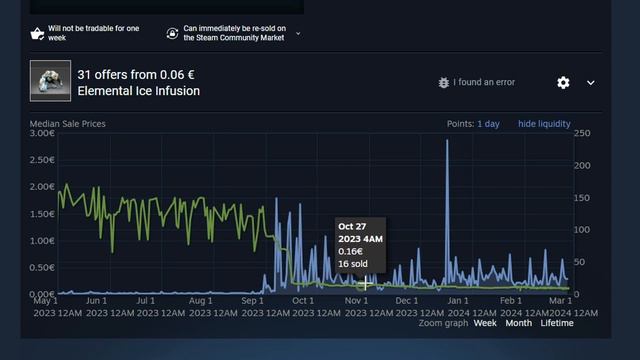Click the 'Jan 1' x-axis label
The image size is (640, 360).
[458, 301]
